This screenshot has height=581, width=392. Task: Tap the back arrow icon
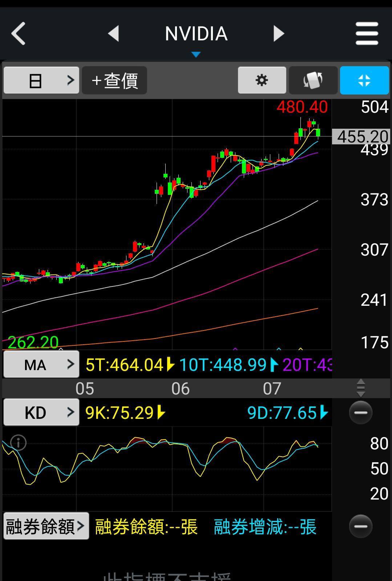(19, 33)
